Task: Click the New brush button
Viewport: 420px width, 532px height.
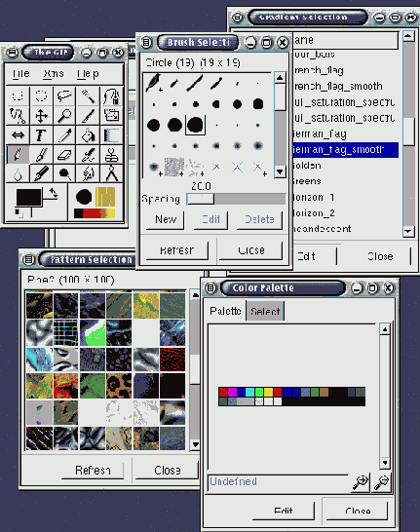Action: tap(166, 220)
